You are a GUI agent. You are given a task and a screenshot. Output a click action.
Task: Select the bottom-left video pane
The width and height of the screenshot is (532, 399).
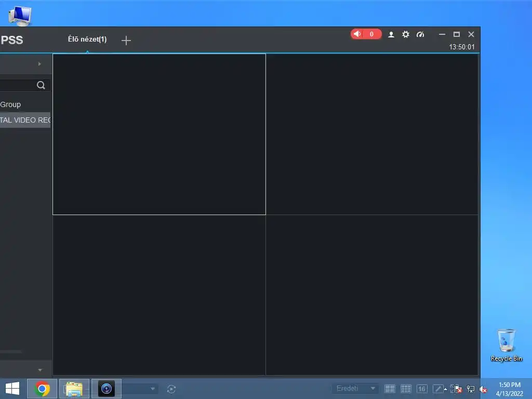(159, 295)
